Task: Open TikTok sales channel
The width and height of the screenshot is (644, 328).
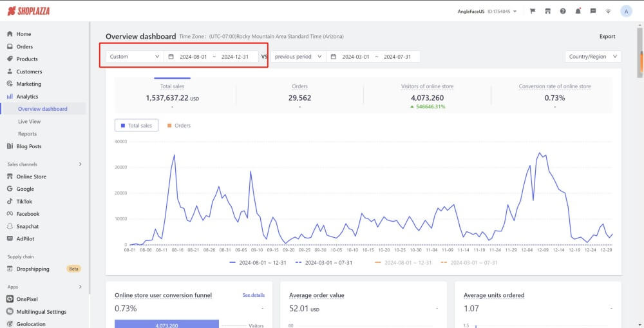Action: [24, 201]
